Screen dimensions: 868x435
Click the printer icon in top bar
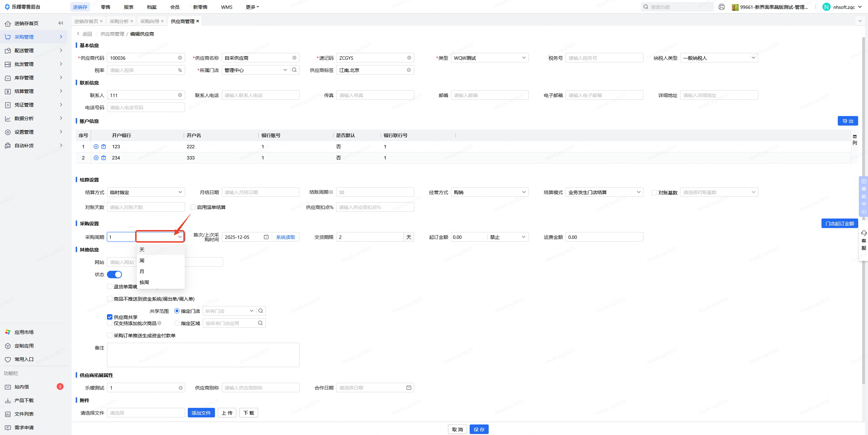coord(722,7)
